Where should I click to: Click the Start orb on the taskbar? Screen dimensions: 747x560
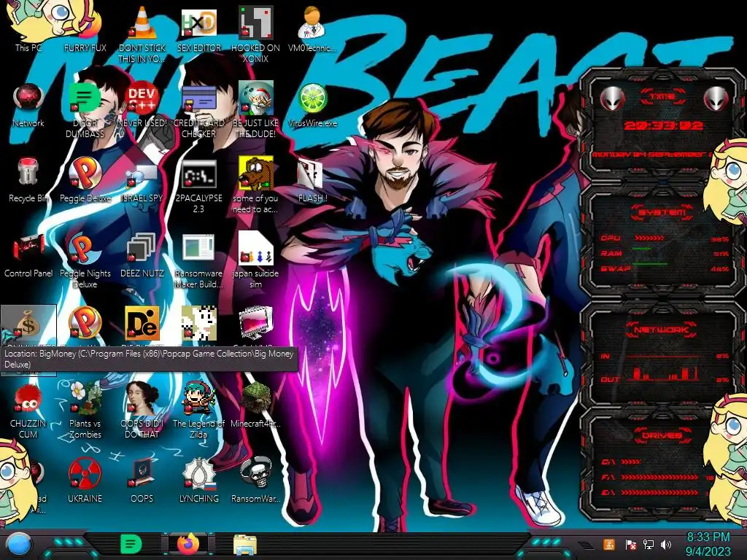point(19,544)
